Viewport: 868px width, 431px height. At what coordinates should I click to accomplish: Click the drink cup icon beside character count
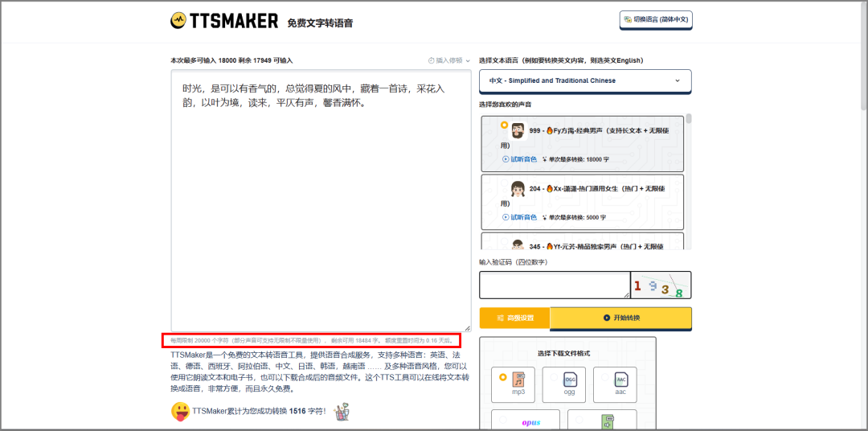tap(342, 412)
